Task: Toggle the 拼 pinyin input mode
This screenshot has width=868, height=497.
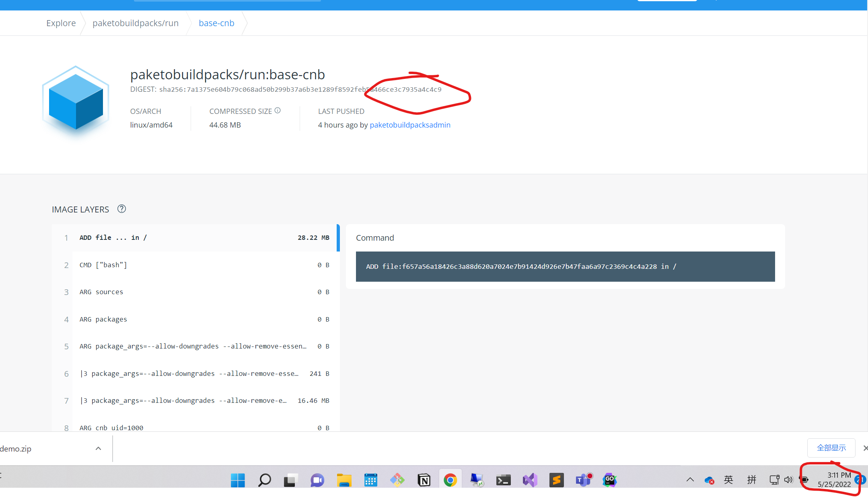Action: [751, 480]
